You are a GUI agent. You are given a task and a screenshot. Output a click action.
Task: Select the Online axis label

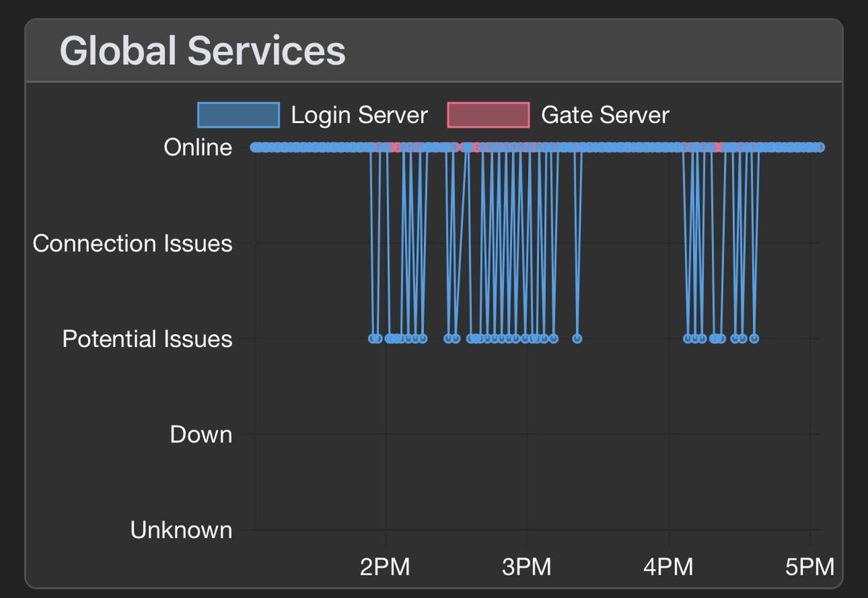point(198,148)
